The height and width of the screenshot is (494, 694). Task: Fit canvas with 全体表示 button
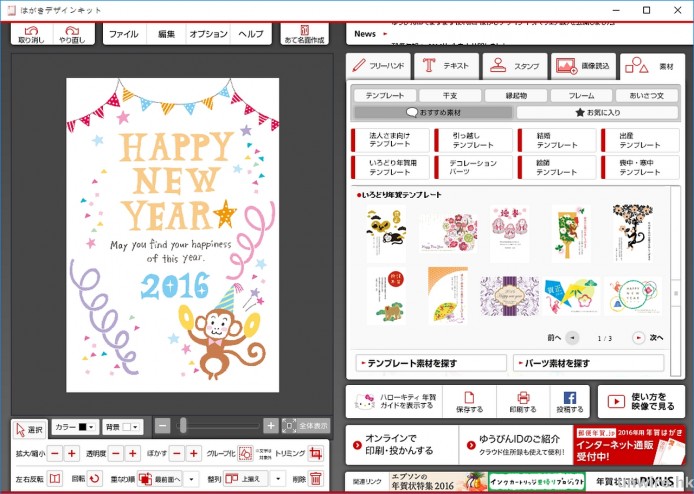pos(306,426)
